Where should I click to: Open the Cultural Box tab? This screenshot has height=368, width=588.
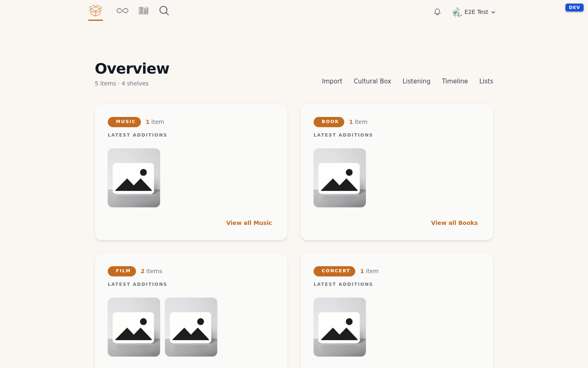(372, 81)
